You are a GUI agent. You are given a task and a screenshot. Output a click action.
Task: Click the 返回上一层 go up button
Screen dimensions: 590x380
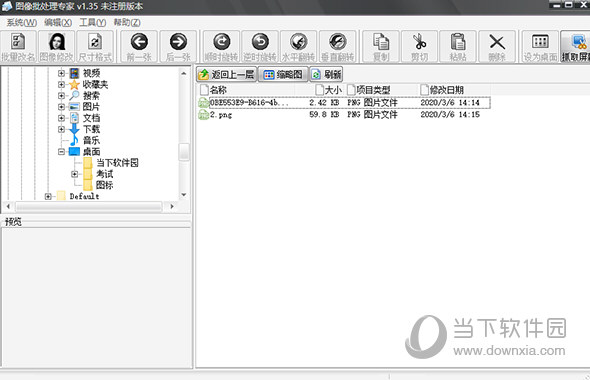tap(227, 74)
